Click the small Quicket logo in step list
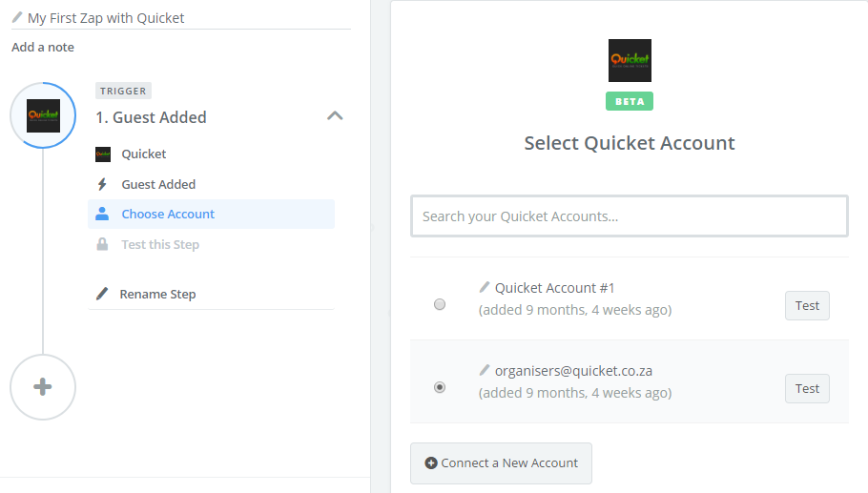Screen dimensions: 868x493 coord(103,154)
